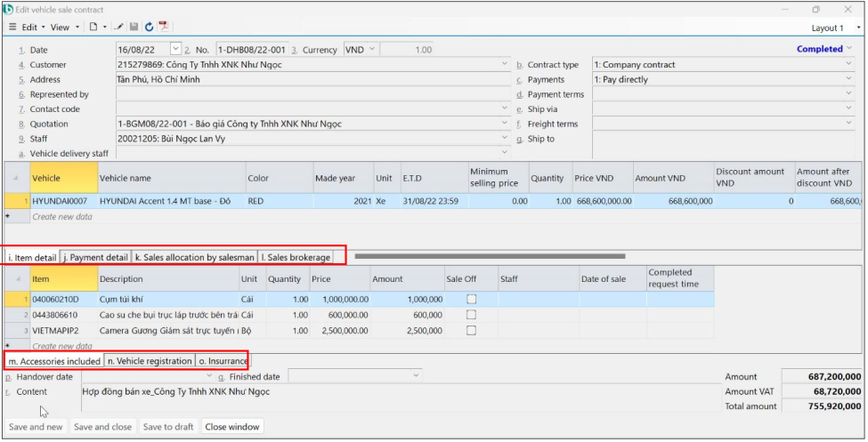Click the edit pencil toolbar icon
This screenshot has height=442, width=868.
click(118, 28)
